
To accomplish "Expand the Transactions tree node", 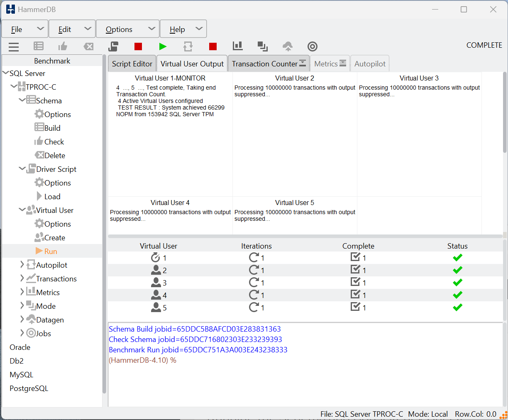I will pos(22,278).
